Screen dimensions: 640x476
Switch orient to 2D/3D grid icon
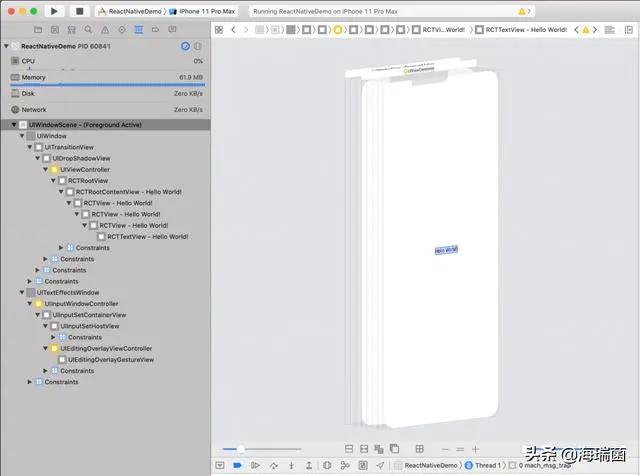420,449
